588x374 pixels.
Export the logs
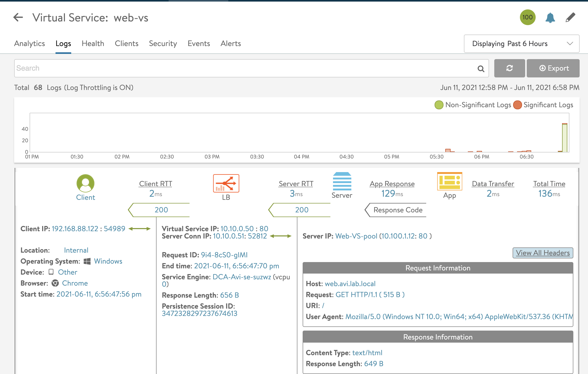tap(553, 68)
